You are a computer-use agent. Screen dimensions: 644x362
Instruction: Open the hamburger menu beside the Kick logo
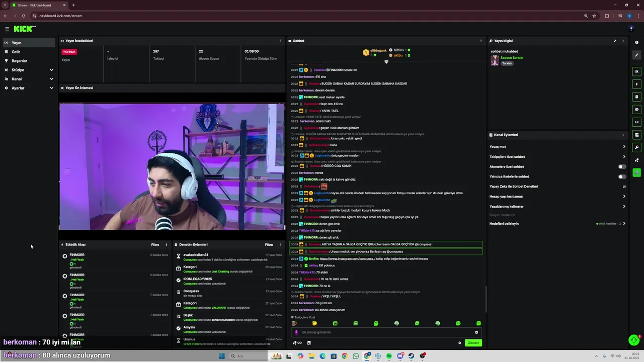tap(7, 29)
